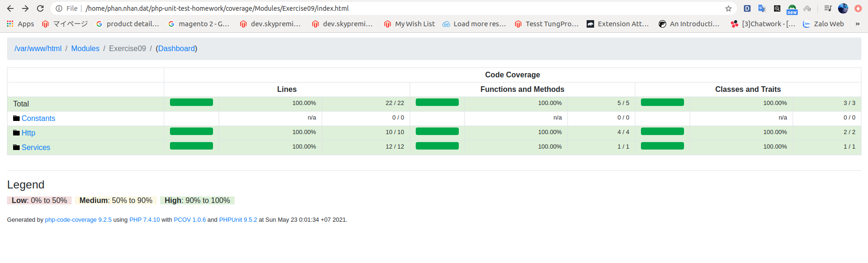Click the Http lines count 10 / 10
Viewport: 868px width, 263px height.
coord(395,132)
